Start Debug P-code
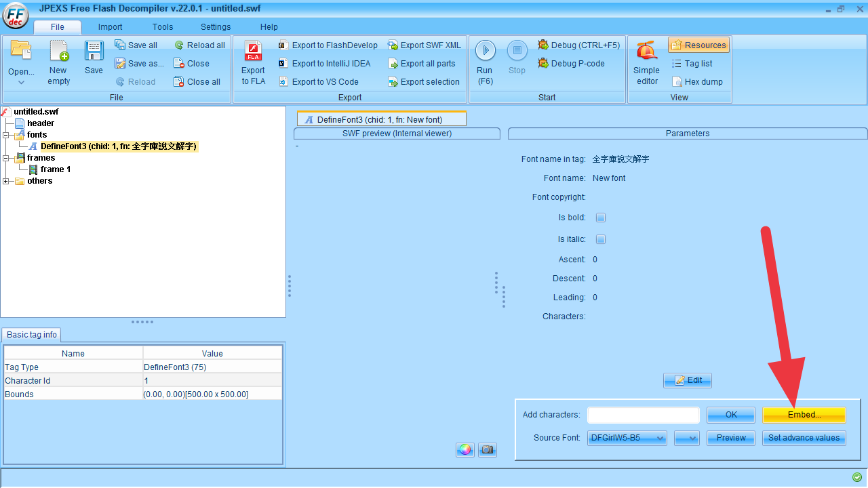 coord(572,64)
